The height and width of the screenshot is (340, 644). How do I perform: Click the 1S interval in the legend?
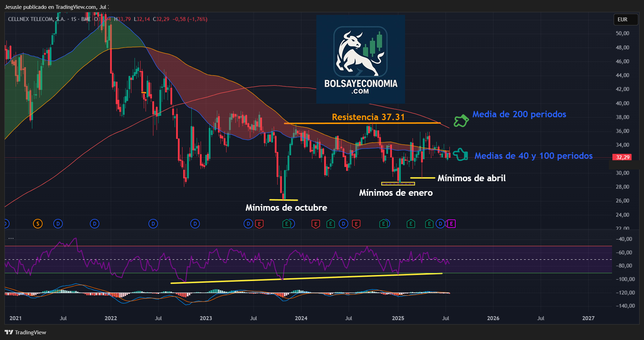tap(73, 19)
